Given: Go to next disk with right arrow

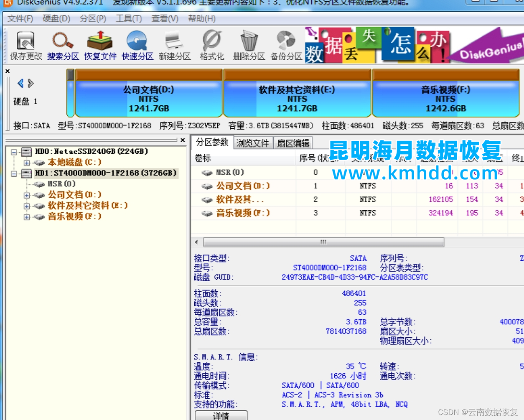Looking at the screenshot, I should tap(31, 83).
